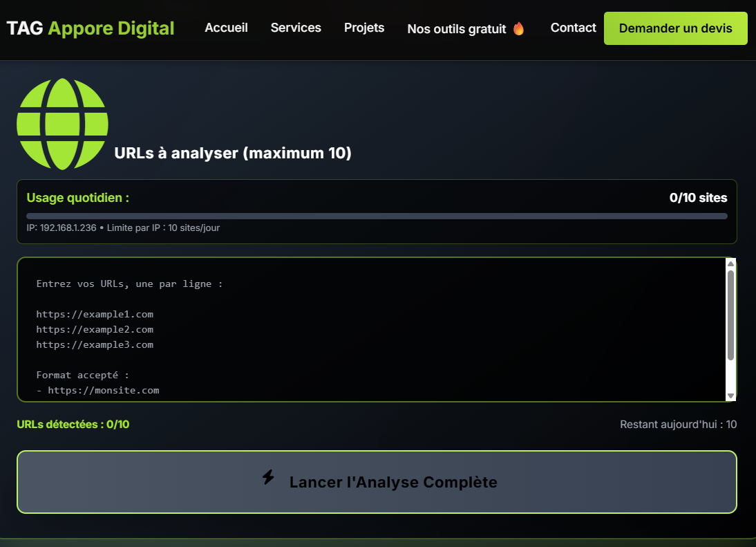Image resolution: width=756 pixels, height=547 pixels.
Task: Click the Demander un devis button
Action: click(675, 28)
